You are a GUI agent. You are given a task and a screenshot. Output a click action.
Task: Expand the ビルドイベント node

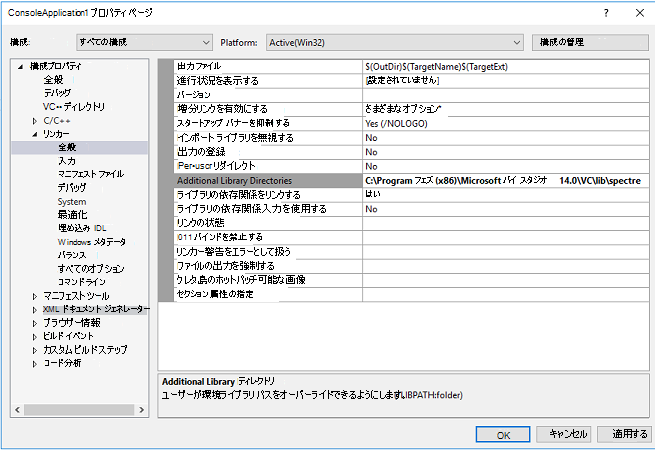tap(35, 336)
